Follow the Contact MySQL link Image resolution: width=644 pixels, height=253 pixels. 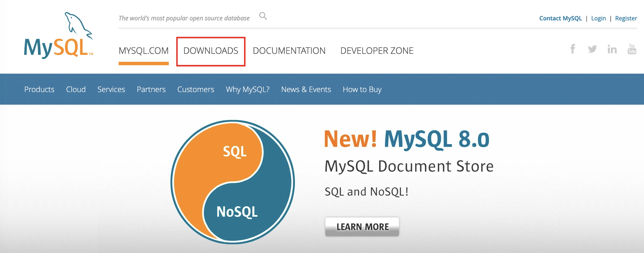click(560, 18)
